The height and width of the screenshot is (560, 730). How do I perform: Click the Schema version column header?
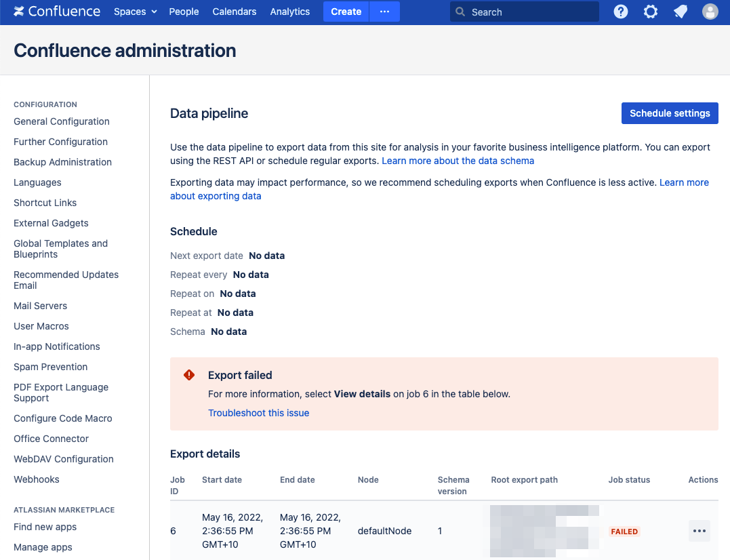point(453,485)
